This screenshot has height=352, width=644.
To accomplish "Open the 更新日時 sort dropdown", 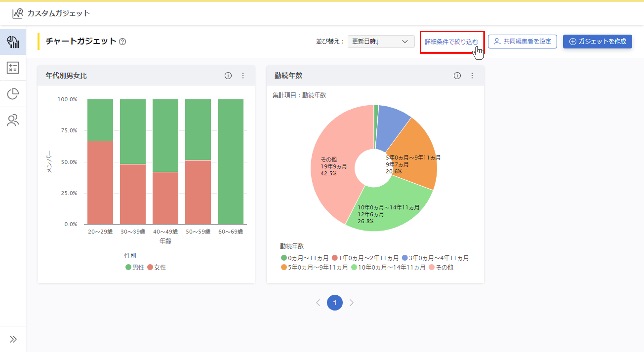I will [381, 41].
